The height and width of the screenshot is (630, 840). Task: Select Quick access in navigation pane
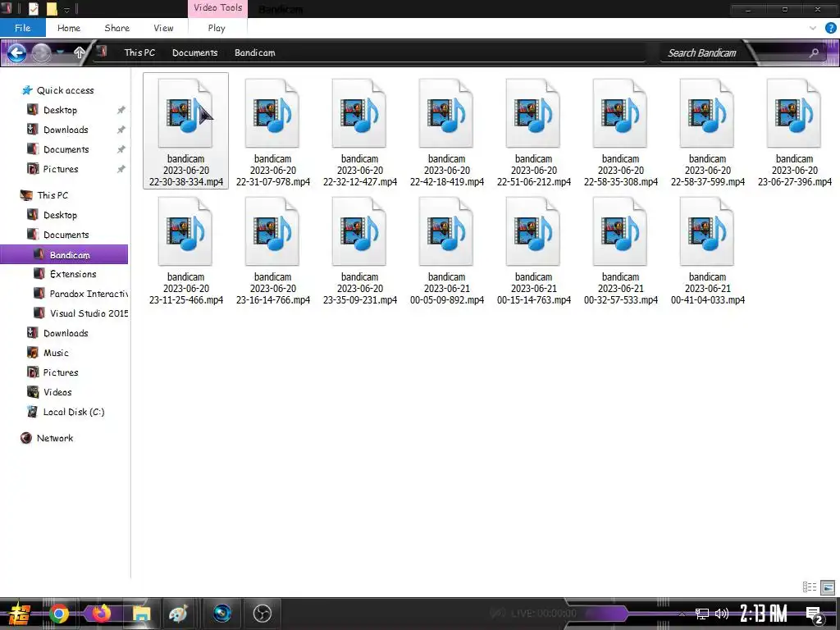click(65, 90)
